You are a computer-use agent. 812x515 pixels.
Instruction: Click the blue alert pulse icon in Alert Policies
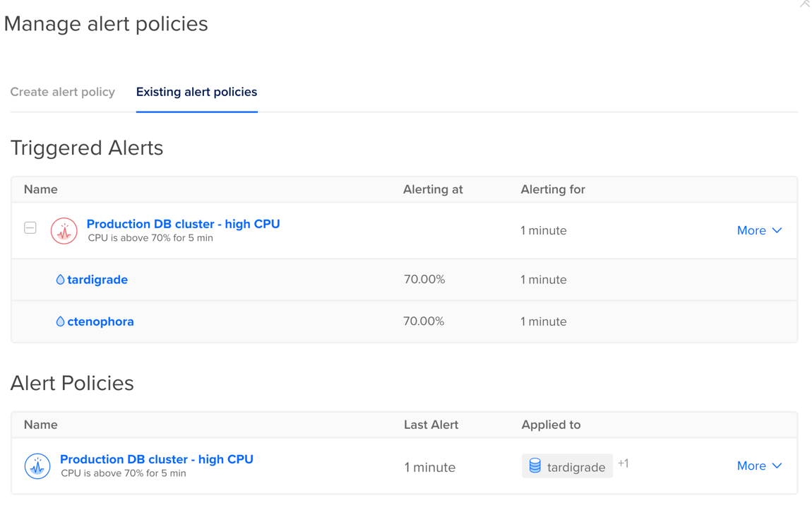pyautogui.click(x=37, y=466)
